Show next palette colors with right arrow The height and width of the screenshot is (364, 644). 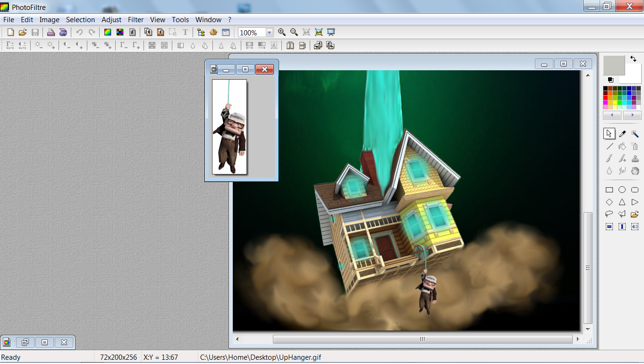click(x=632, y=115)
